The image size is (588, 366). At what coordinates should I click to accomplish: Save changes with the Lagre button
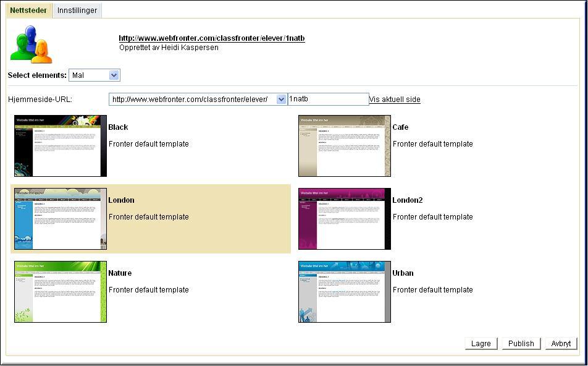(x=481, y=344)
